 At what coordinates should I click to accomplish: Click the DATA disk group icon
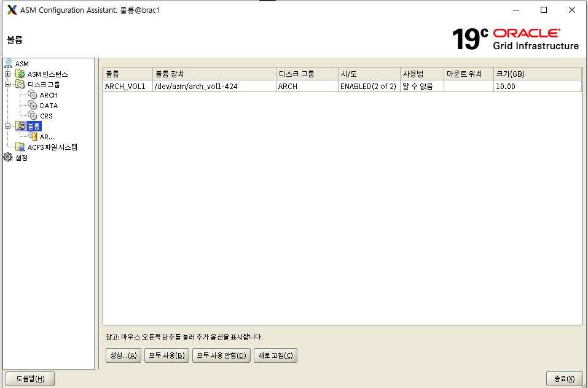point(33,106)
